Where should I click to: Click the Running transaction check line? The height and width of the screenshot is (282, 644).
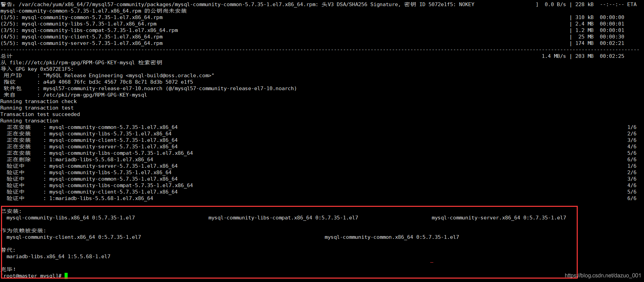38,101
